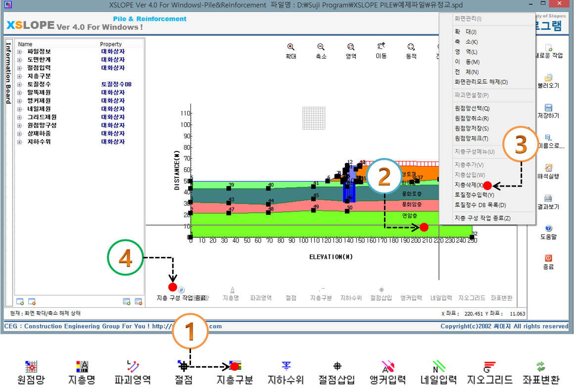Viewport: 574px width, 392px height.
Task: Expand the 앵커제원 tree node
Action: click(x=20, y=101)
